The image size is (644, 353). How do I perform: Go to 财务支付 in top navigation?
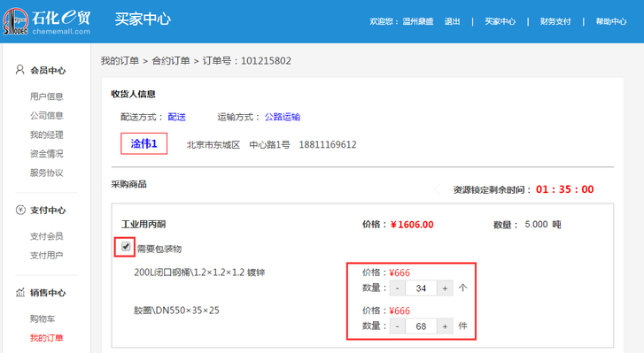(x=555, y=21)
